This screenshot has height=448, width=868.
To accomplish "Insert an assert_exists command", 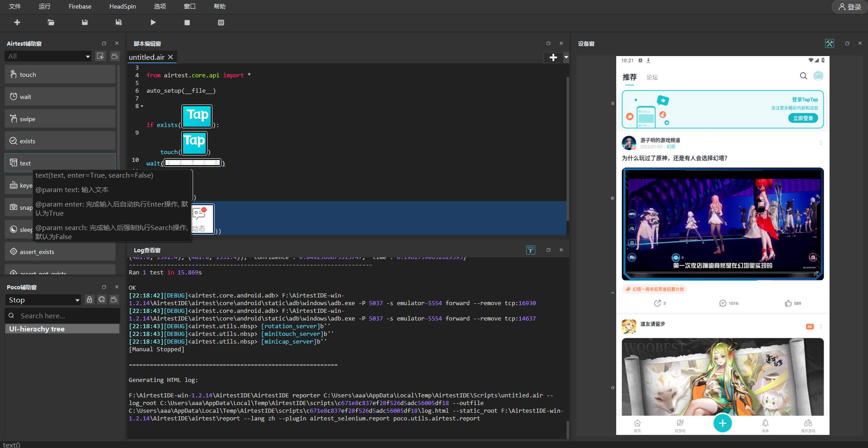I will click(60, 252).
